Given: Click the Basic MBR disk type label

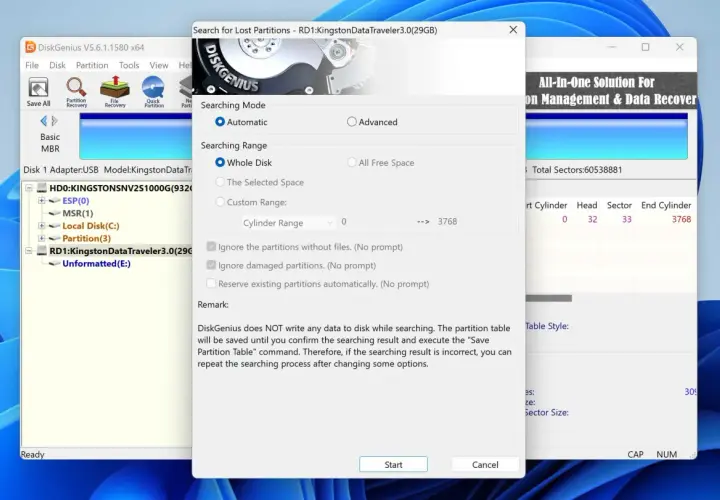Looking at the screenshot, I should tap(50, 143).
